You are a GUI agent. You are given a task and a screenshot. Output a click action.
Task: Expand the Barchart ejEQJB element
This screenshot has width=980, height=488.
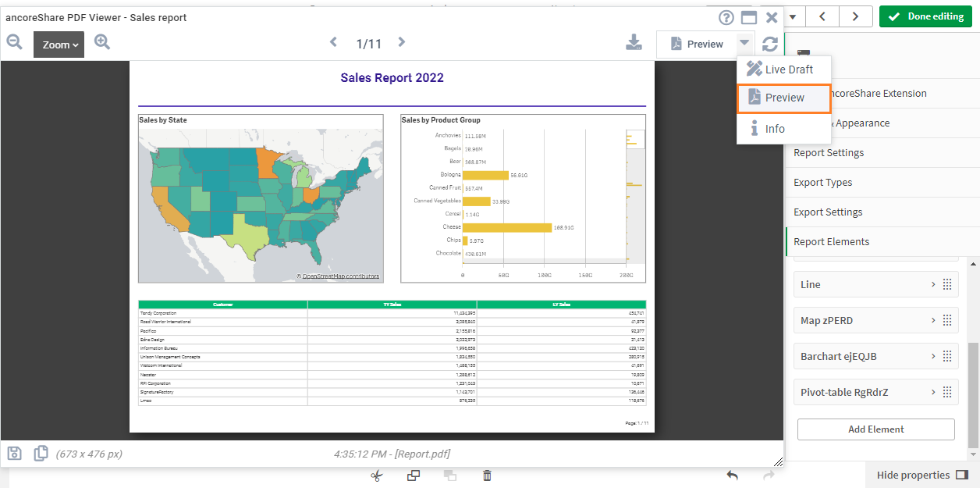point(933,357)
